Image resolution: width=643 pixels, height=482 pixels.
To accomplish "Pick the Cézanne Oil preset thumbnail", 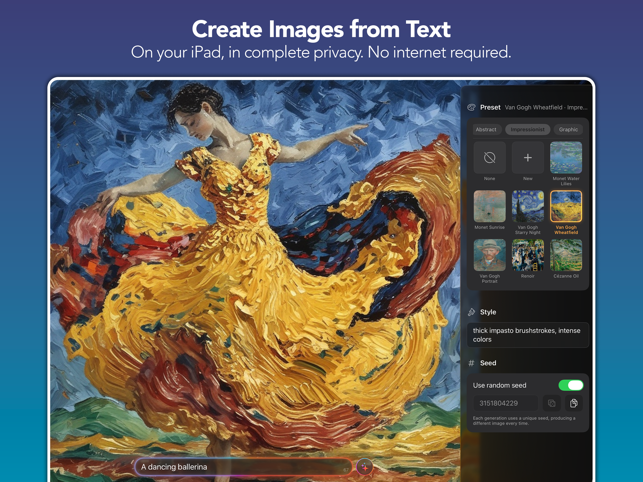I will click(x=566, y=255).
